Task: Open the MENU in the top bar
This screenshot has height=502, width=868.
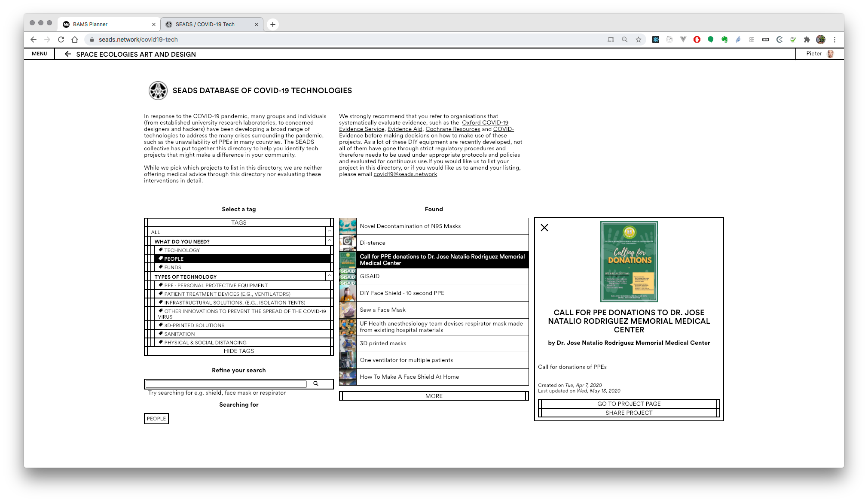Action: [40, 54]
